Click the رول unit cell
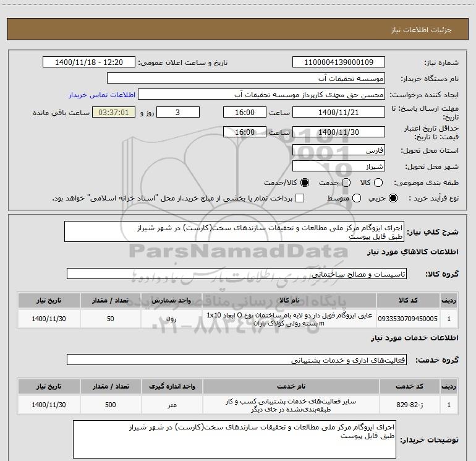Screen dimensions: 476x461 pos(171,319)
